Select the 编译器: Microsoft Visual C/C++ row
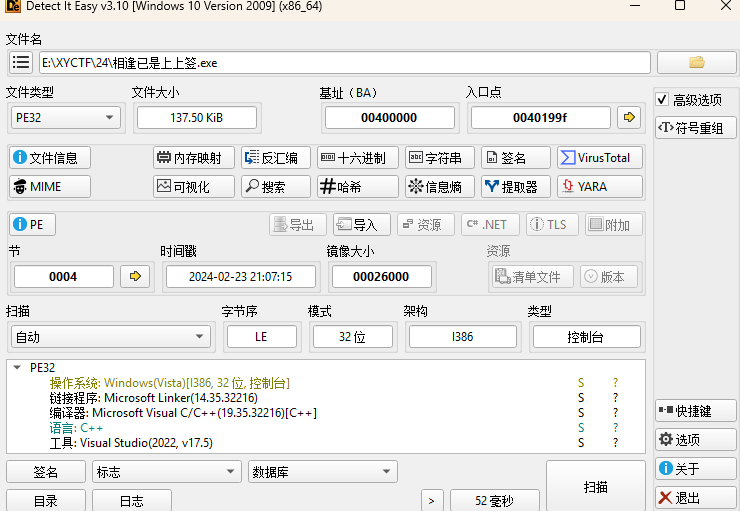Viewport: 740px width, 511px height. (326, 413)
